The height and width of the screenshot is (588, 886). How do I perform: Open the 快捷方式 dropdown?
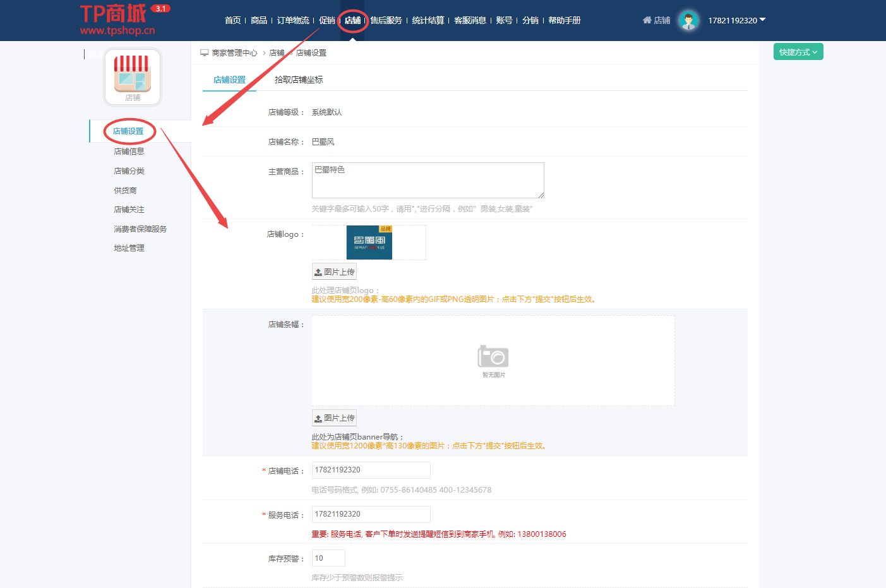point(798,51)
